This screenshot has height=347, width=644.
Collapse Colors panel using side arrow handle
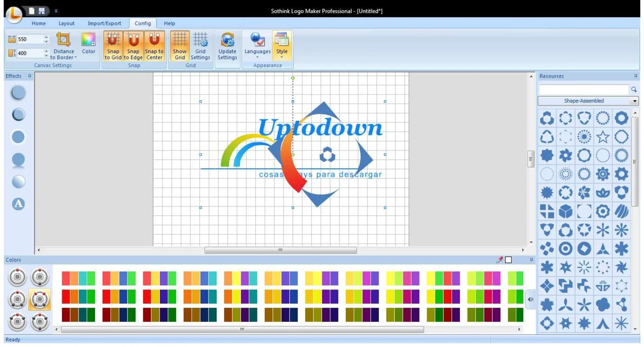(530, 299)
